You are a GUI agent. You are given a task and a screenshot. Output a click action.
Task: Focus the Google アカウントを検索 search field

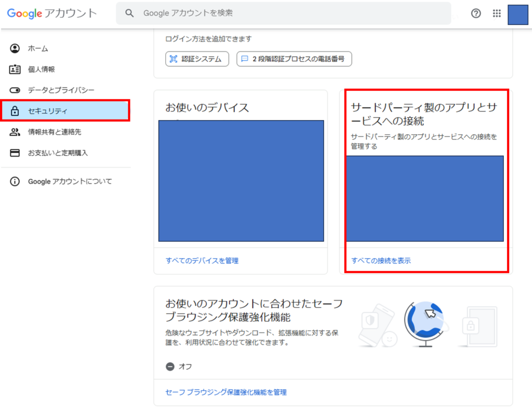[284, 13]
